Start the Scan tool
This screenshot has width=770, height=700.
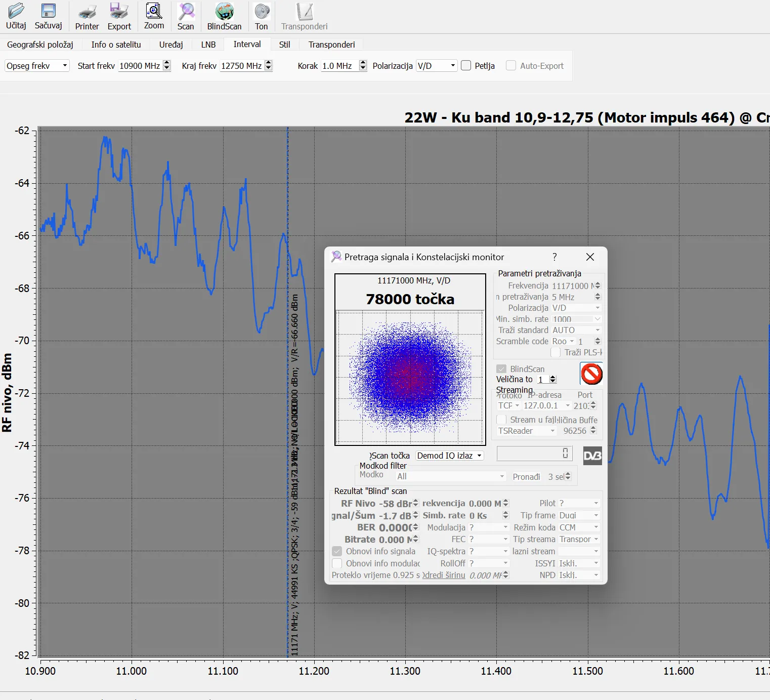click(x=186, y=12)
